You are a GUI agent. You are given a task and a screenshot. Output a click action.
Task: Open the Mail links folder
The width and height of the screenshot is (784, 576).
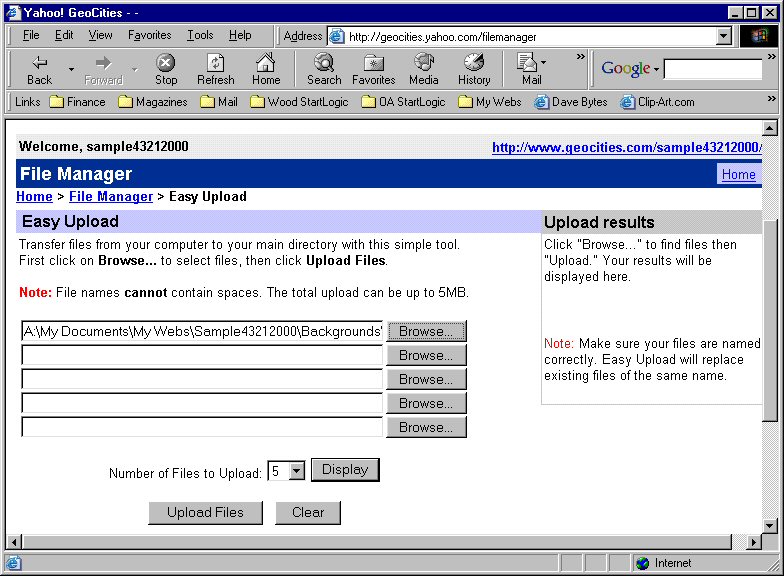(x=219, y=102)
